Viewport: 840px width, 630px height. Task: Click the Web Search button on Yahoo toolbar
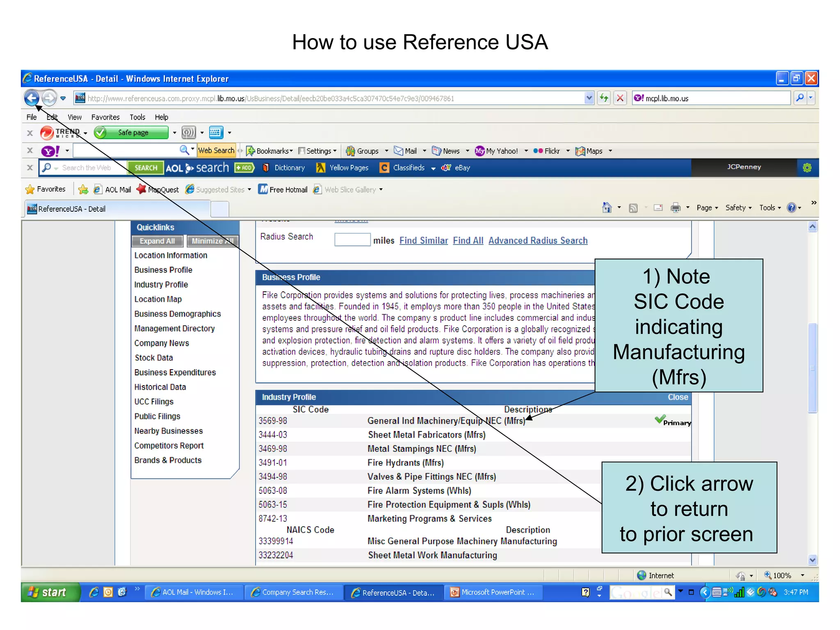coord(216,151)
